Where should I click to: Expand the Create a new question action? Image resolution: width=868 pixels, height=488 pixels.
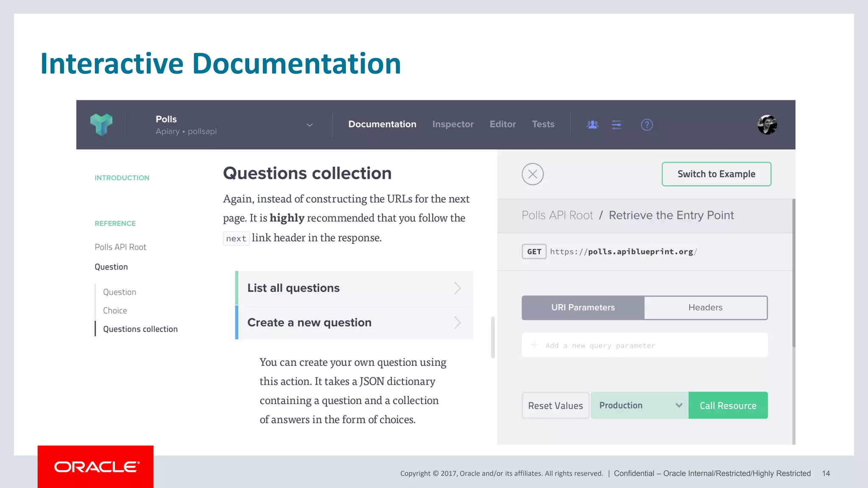click(x=354, y=322)
